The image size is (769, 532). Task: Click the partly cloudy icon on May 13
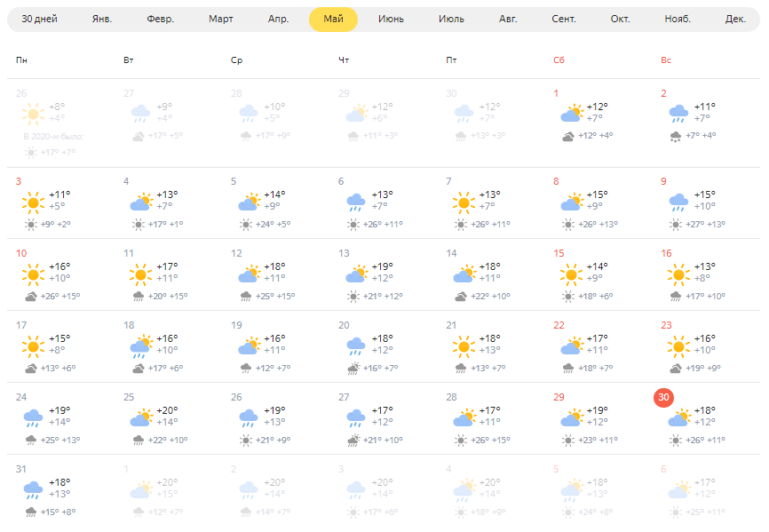click(x=357, y=274)
